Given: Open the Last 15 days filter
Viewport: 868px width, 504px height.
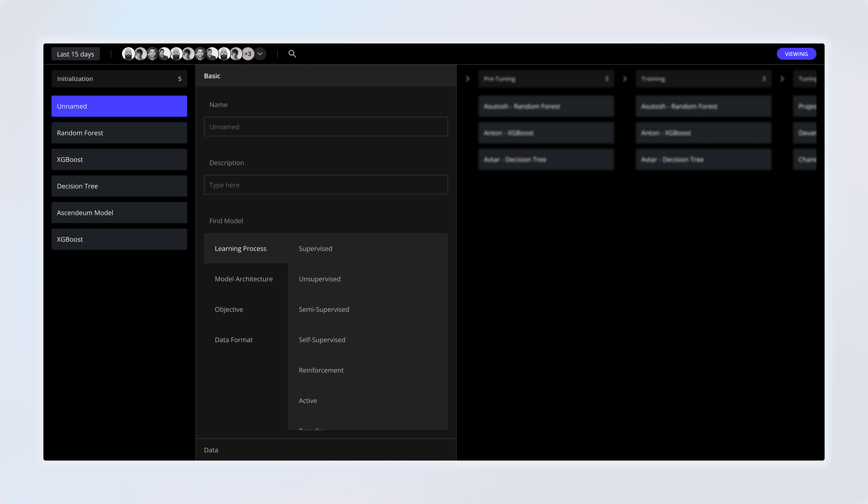Looking at the screenshot, I should click(x=75, y=54).
